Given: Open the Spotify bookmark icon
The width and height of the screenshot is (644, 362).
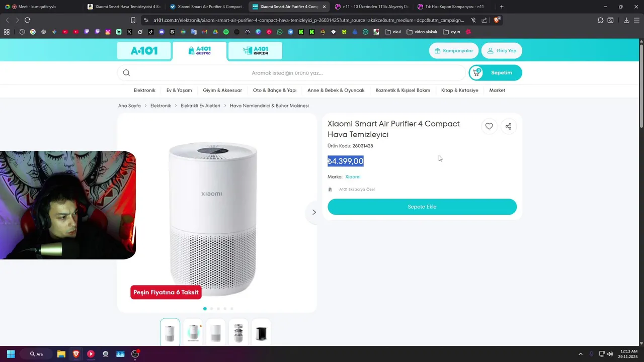Looking at the screenshot, I should pyautogui.click(x=226, y=32).
